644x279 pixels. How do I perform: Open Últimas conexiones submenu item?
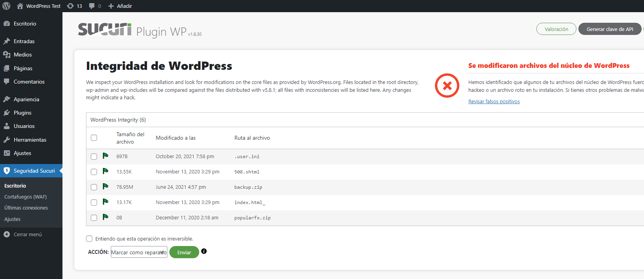[x=26, y=208]
